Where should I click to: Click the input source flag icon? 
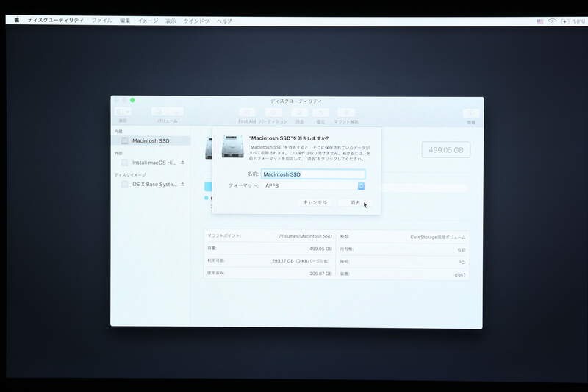pyautogui.click(x=539, y=21)
